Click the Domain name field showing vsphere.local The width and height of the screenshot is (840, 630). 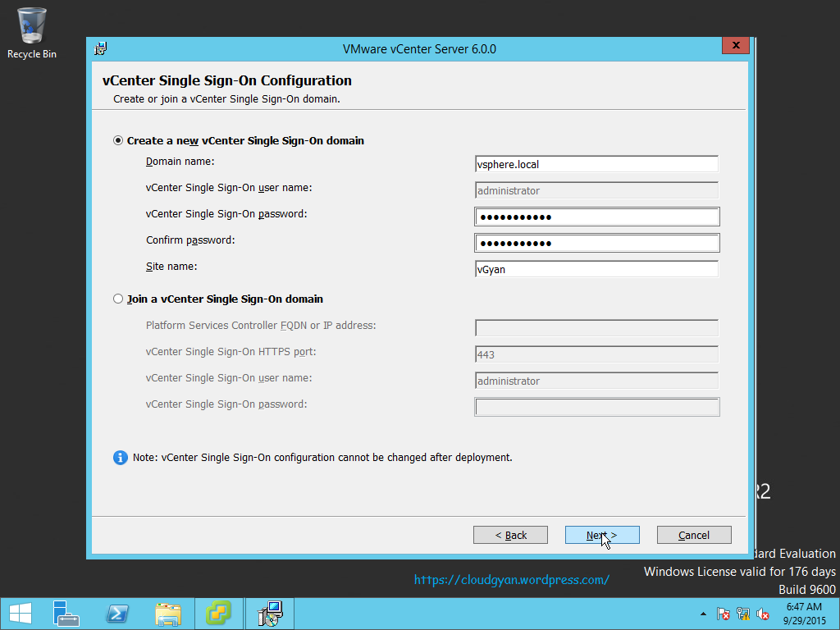click(596, 164)
